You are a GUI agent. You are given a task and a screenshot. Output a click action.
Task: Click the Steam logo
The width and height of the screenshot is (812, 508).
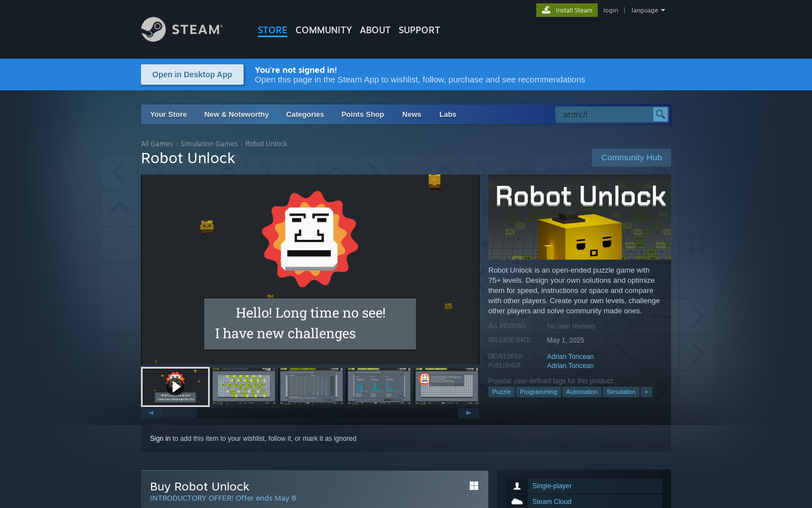[x=182, y=29]
